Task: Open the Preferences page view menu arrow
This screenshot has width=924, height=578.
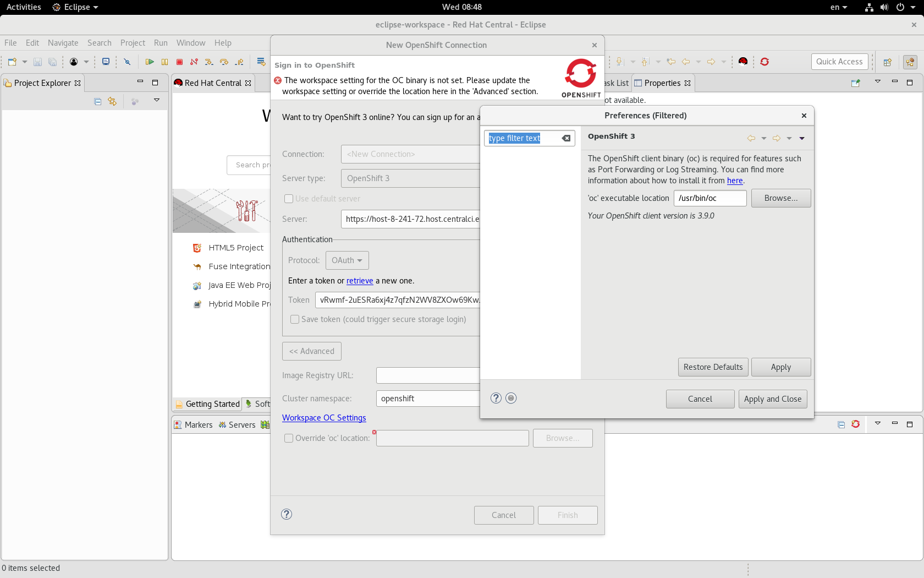Action: tap(802, 138)
